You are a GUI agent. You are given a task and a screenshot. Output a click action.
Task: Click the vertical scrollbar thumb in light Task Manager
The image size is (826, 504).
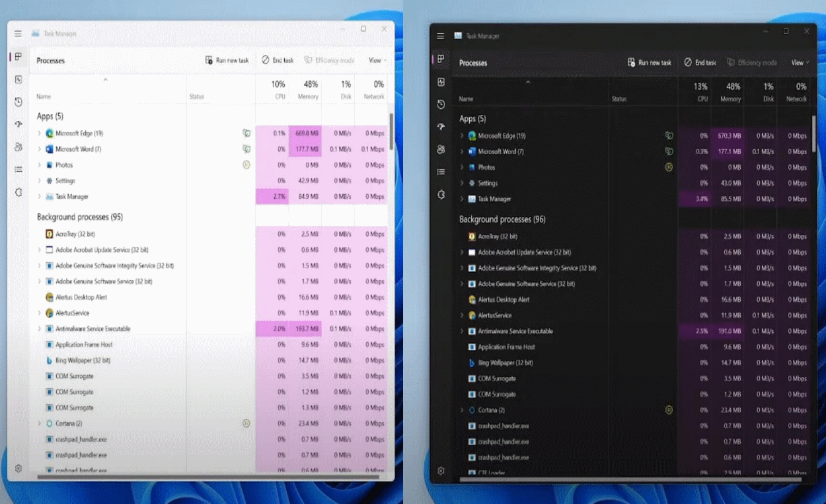[391, 131]
